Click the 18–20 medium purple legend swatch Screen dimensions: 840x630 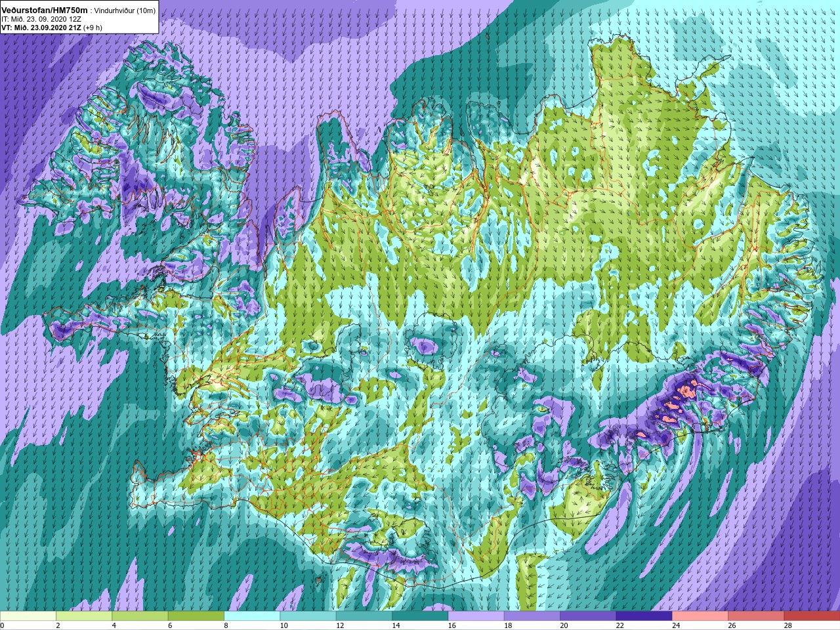pyautogui.click(x=532, y=616)
